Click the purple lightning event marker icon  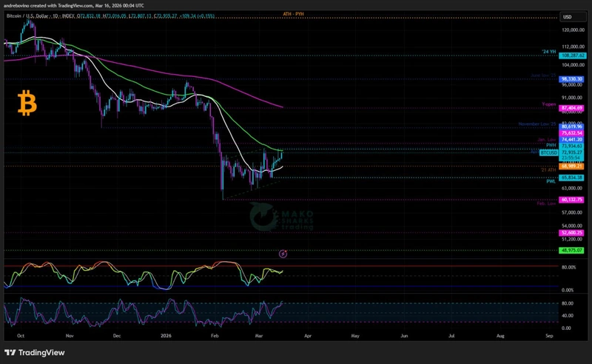coord(282,252)
